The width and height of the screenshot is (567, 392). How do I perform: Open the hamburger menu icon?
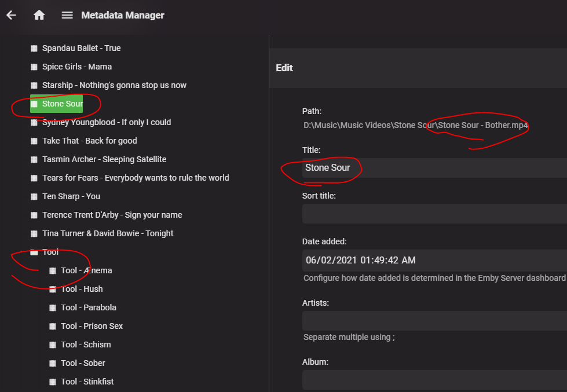click(x=67, y=16)
